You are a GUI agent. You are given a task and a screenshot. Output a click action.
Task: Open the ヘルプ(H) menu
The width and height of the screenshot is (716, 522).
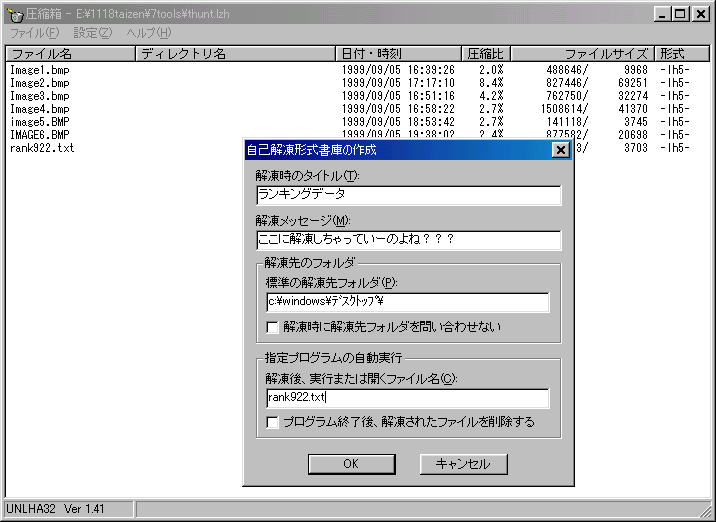click(148, 33)
